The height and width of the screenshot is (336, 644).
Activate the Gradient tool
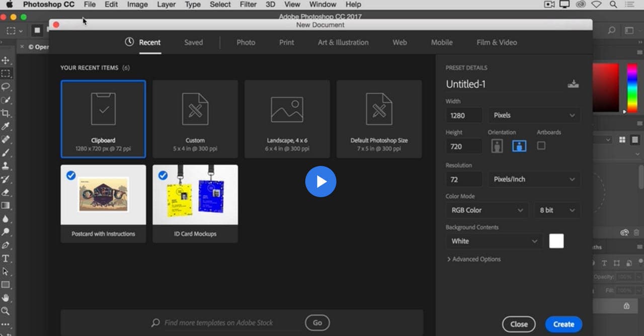click(x=6, y=205)
